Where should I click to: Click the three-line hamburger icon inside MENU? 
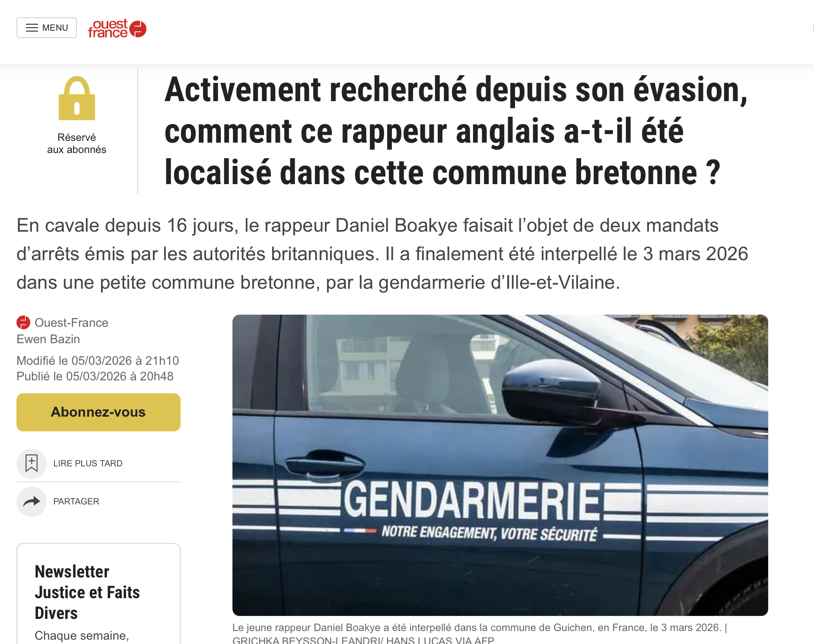pos(32,28)
